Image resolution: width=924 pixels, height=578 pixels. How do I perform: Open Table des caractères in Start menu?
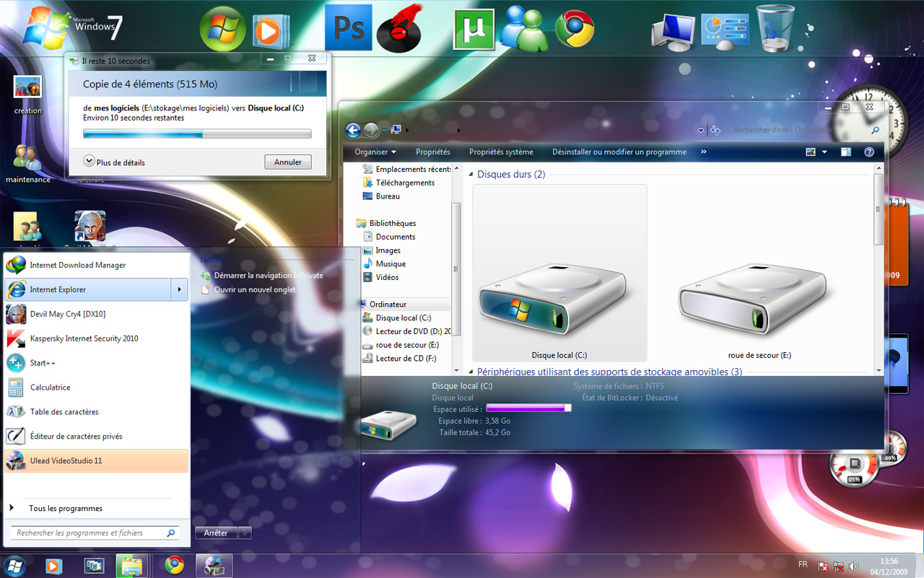pos(96,412)
